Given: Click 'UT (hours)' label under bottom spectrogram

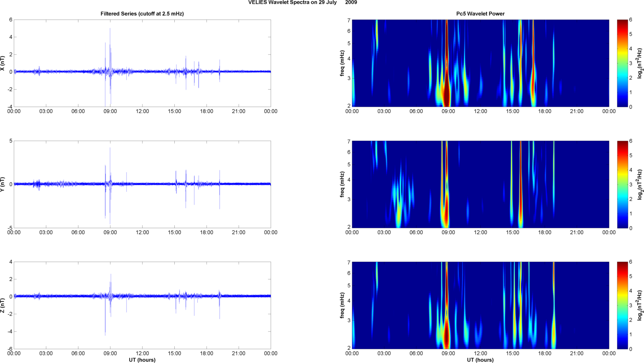Looking at the screenshot, I should [480, 360].
